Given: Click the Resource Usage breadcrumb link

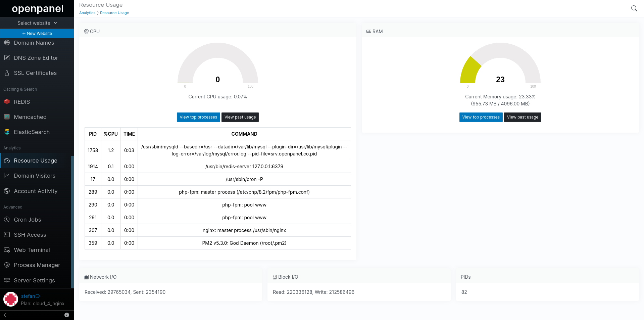Looking at the screenshot, I should click(x=114, y=13).
